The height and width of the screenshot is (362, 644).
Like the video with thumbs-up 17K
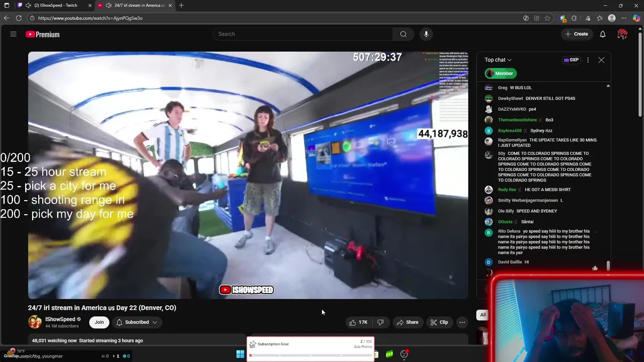coord(358,322)
